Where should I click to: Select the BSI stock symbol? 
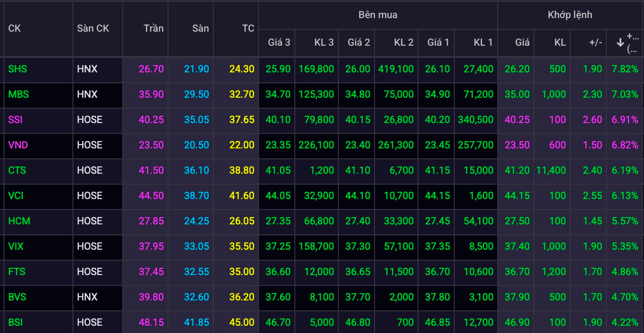[x=15, y=323]
